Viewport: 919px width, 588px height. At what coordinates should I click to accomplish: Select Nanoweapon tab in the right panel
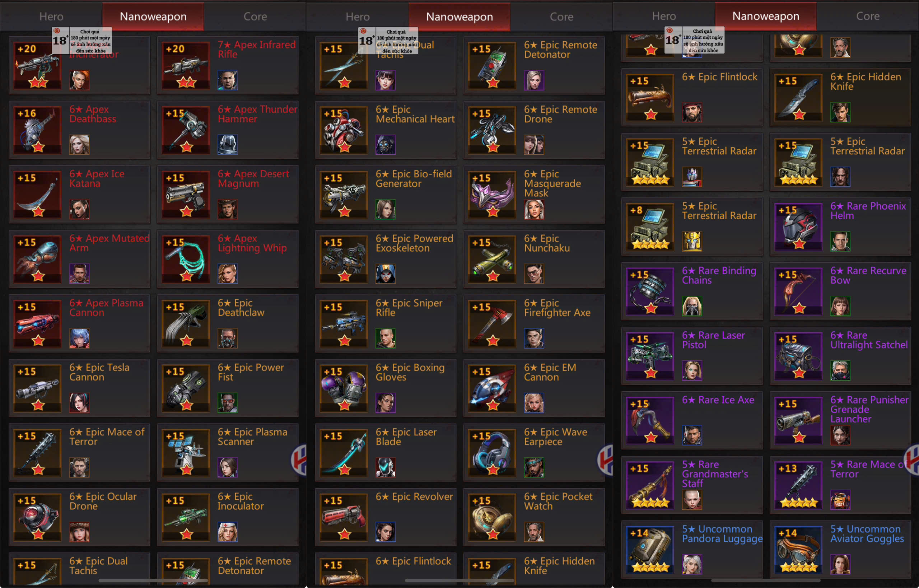pyautogui.click(x=765, y=16)
